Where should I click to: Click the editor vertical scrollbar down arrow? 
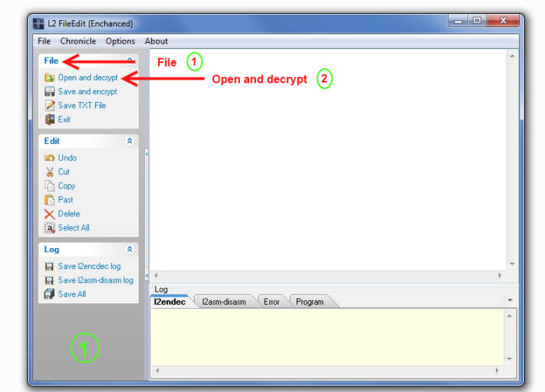[512, 264]
